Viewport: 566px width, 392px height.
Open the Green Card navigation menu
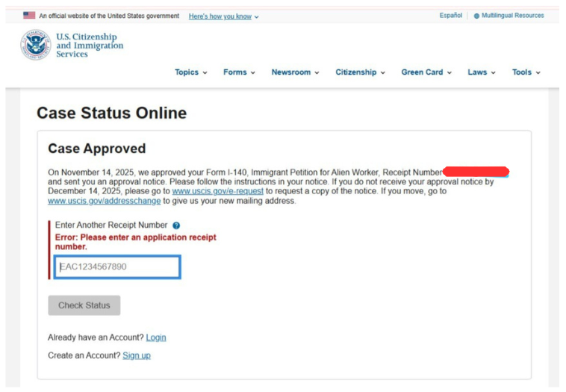426,72
